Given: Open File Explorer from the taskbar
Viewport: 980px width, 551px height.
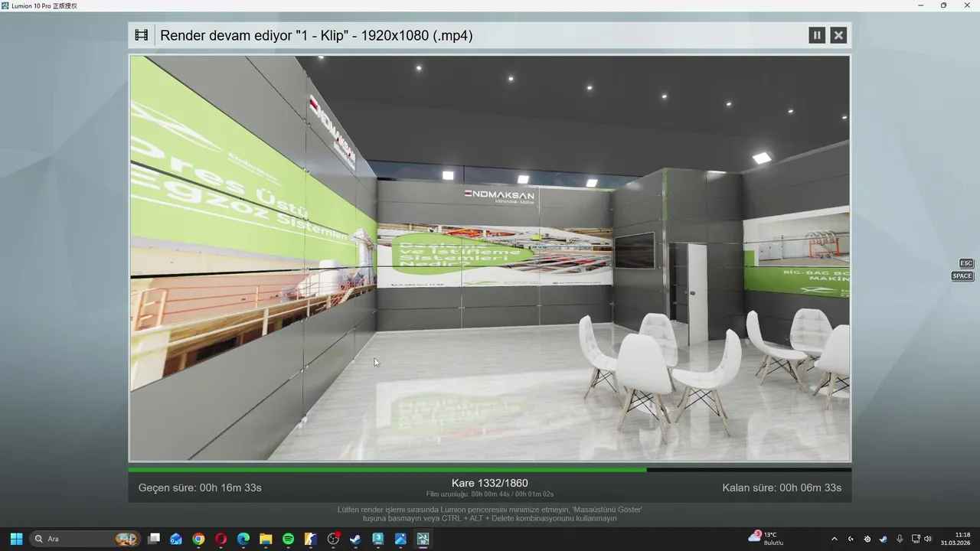Looking at the screenshot, I should 266,539.
